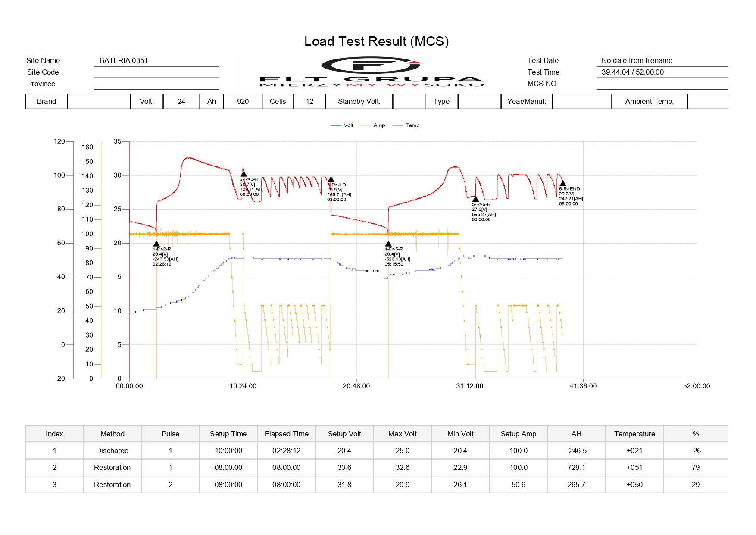Toggle the blue Temp legend entry
The image size is (756, 535).
(406, 125)
